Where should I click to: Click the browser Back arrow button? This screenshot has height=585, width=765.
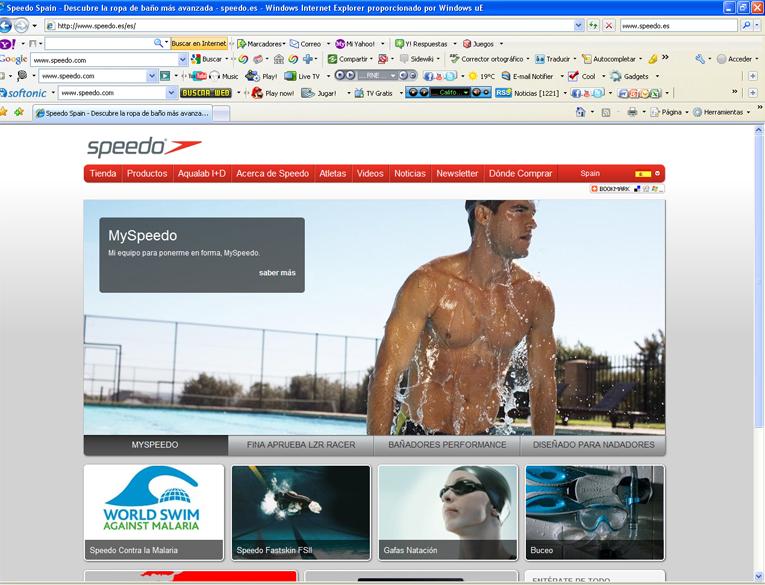pyautogui.click(x=5, y=25)
